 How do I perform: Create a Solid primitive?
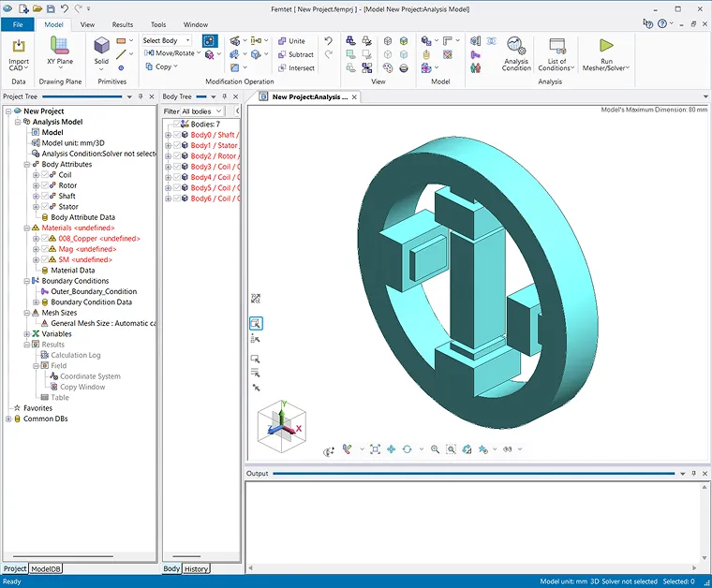(101, 52)
